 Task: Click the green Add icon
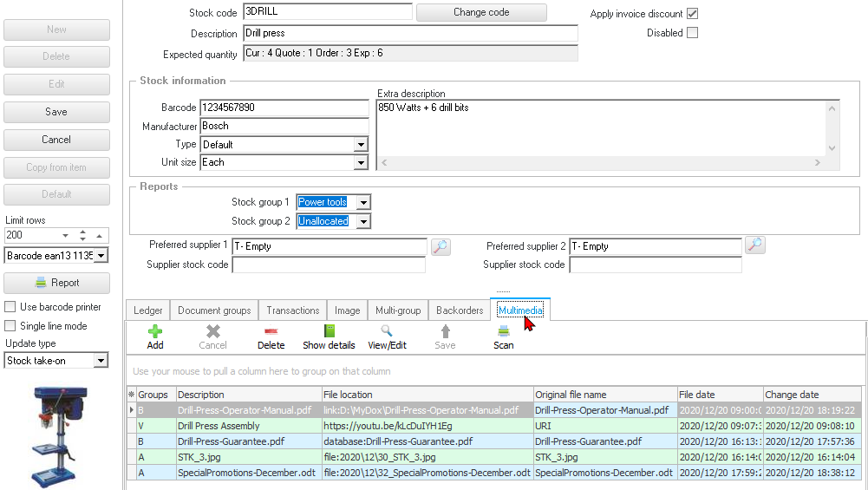155,331
